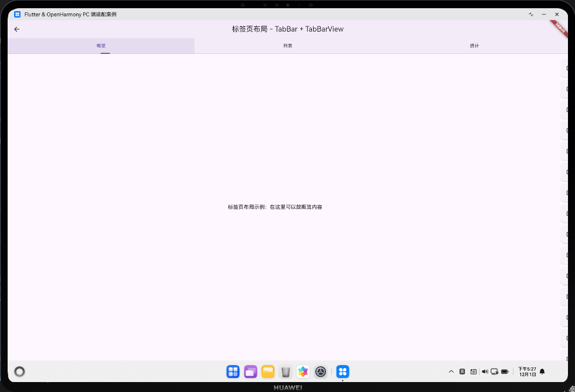Click the running demo app icon in the dock
Screen dimensions: 575x392
coord(343,371)
